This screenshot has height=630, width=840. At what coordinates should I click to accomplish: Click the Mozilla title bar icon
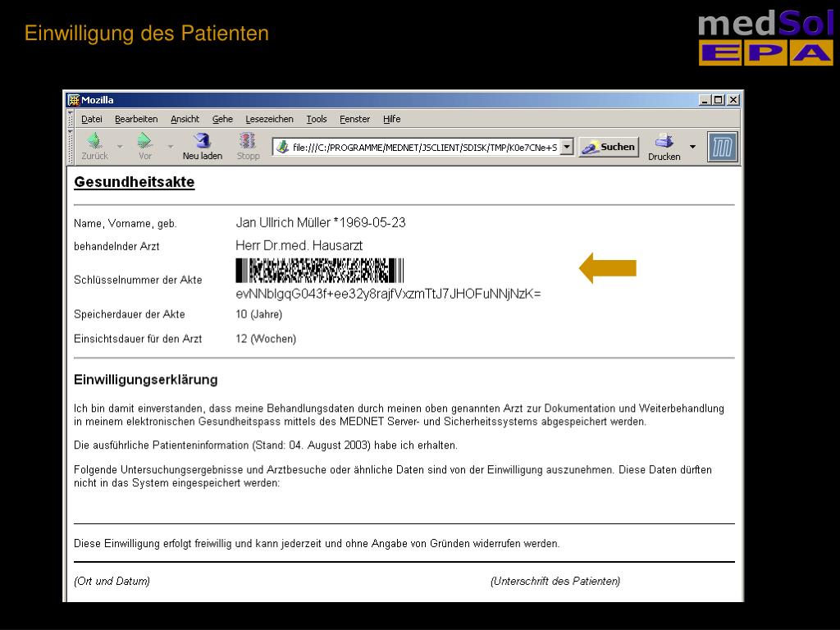pyautogui.click(x=73, y=100)
